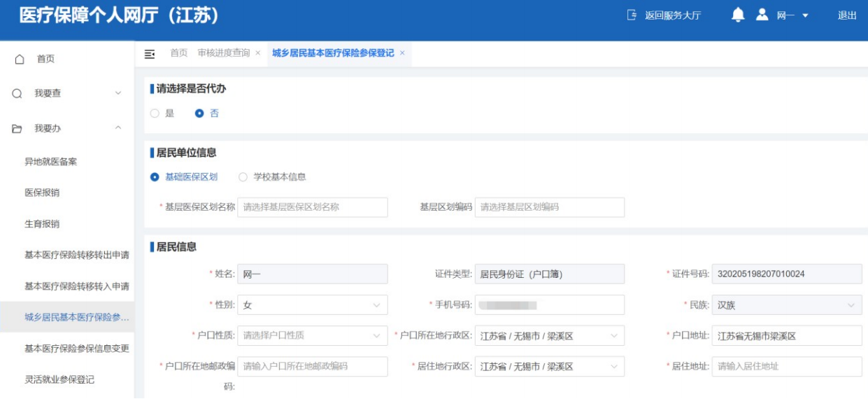Click the folder icon beside 我要办
This screenshot has width=868, height=399.
pyautogui.click(x=17, y=129)
